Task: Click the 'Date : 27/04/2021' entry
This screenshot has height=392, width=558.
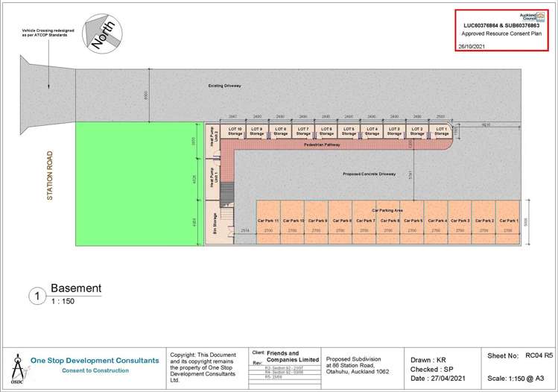Action: point(438,379)
